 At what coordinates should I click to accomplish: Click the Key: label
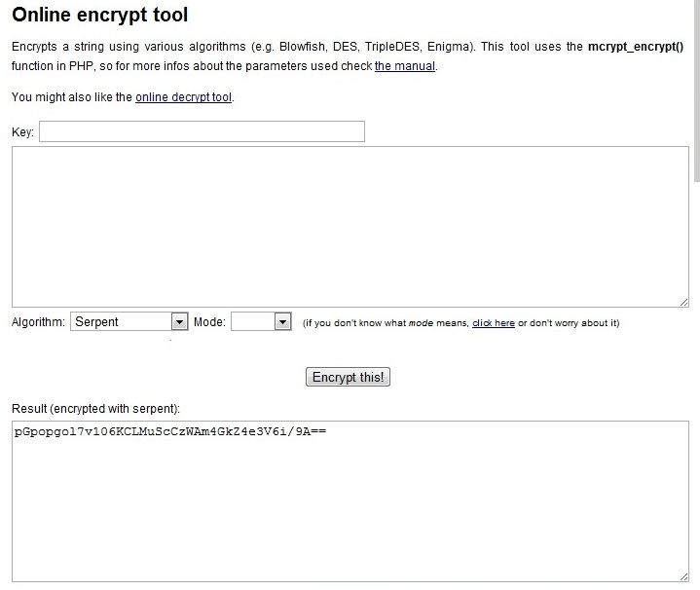22,132
